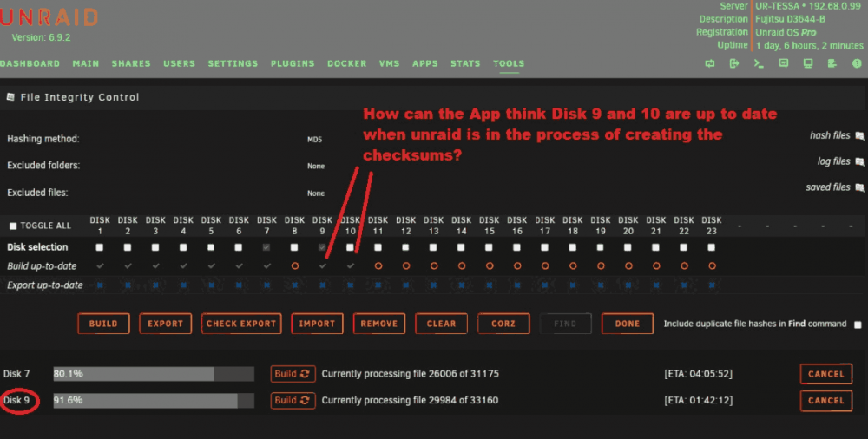Click the log files link

pos(833,161)
